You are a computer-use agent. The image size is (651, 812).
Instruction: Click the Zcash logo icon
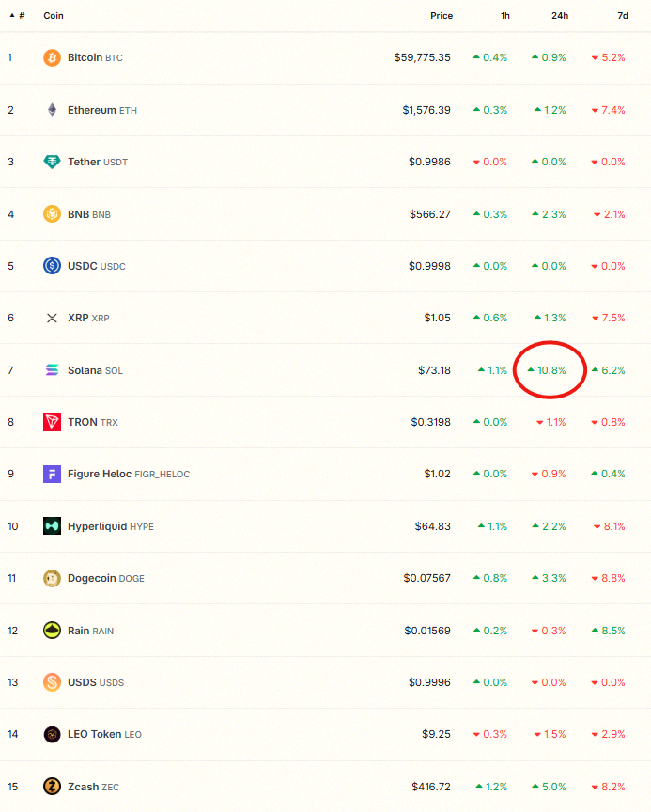[52, 786]
